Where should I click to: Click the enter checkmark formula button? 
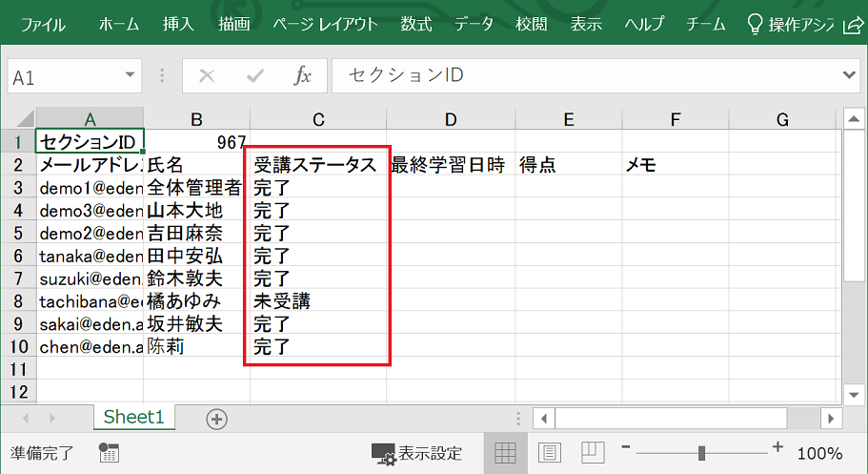pos(255,76)
